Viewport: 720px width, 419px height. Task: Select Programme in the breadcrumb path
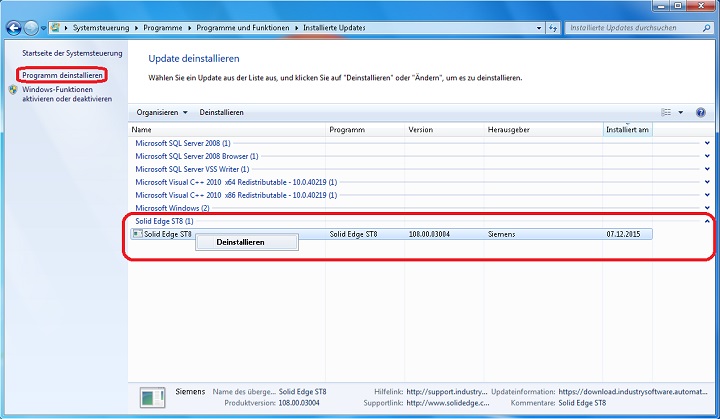163,28
